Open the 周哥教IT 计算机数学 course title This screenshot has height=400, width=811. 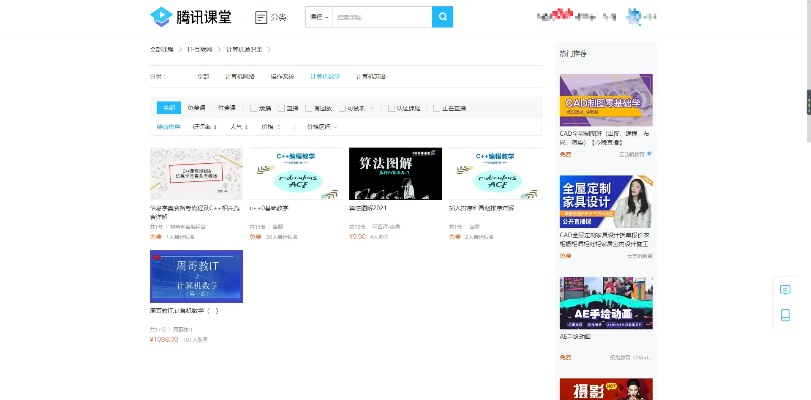pos(185,312)
